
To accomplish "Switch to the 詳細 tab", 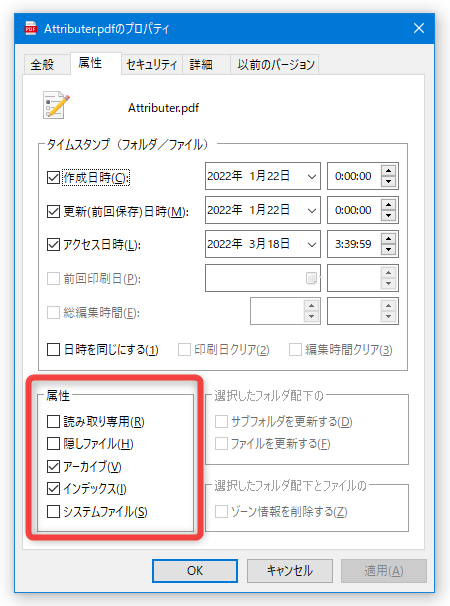I will pos(206,65).
